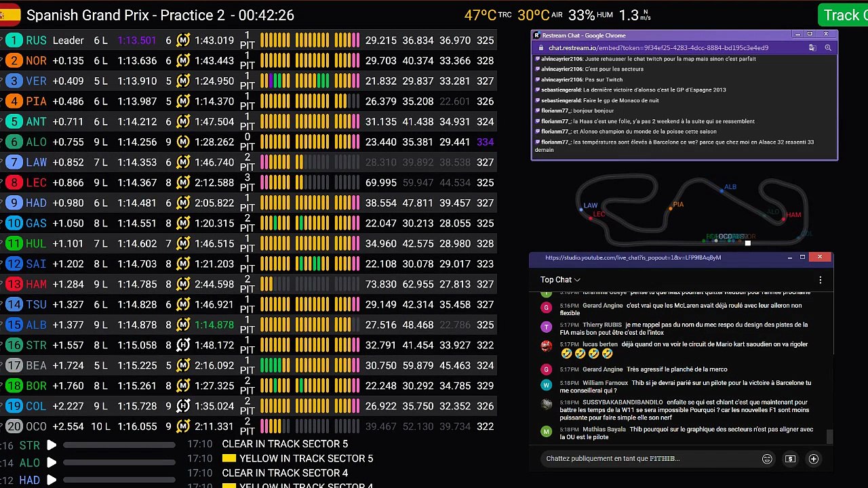Click username sebastiengerald on the GP d'Espagne message
Viewport: 868px width, 488px height.
click(561, 90)
